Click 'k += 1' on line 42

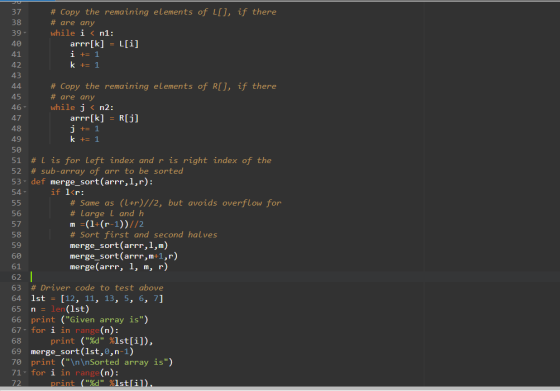click(x=85, y=65)
